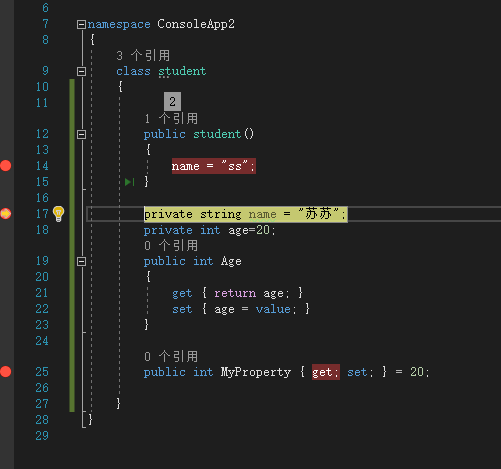Screen dimensions: 501x469
Task: Open the lightbulb quick actions on line 17
Action: (x=58, y=214)
